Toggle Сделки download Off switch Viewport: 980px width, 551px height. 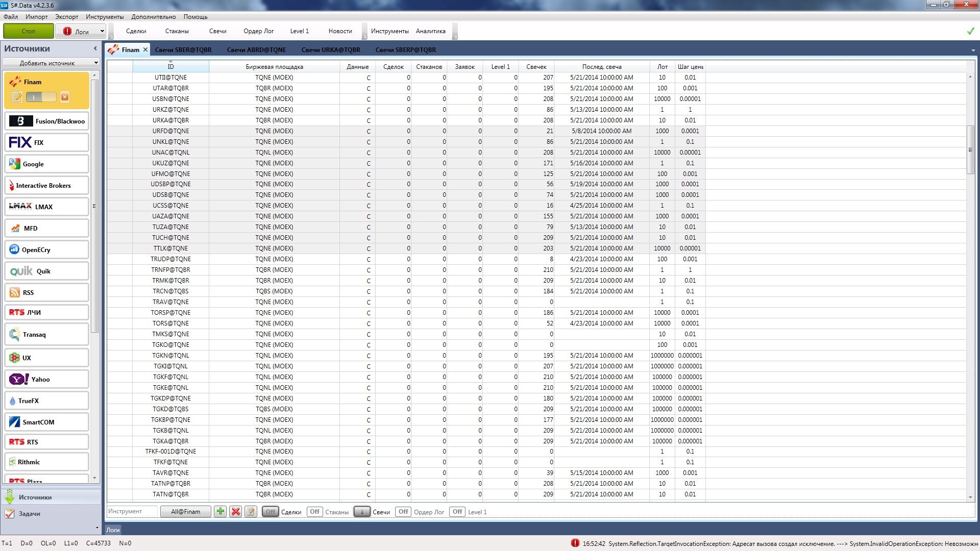271,512
